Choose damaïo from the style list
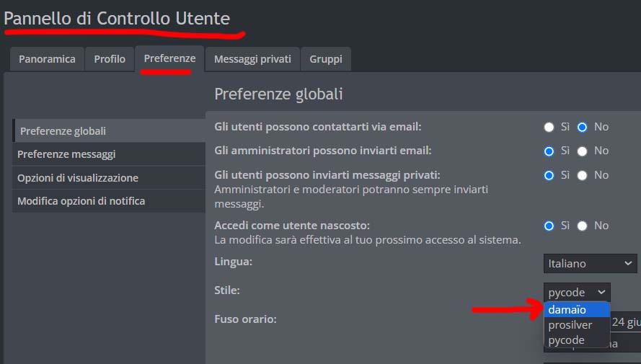 pos(567,310)
